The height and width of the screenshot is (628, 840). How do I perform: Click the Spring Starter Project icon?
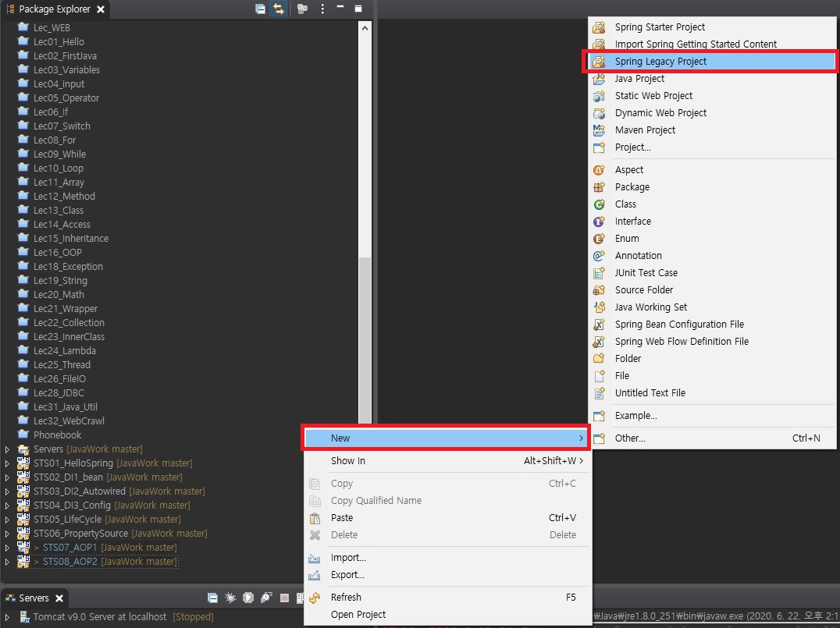coord(599,27)
